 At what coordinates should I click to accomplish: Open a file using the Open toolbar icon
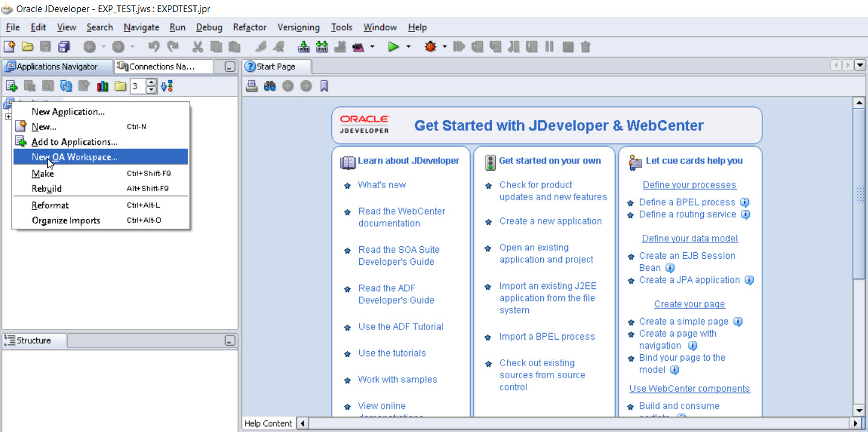click(x=28, y=46)
